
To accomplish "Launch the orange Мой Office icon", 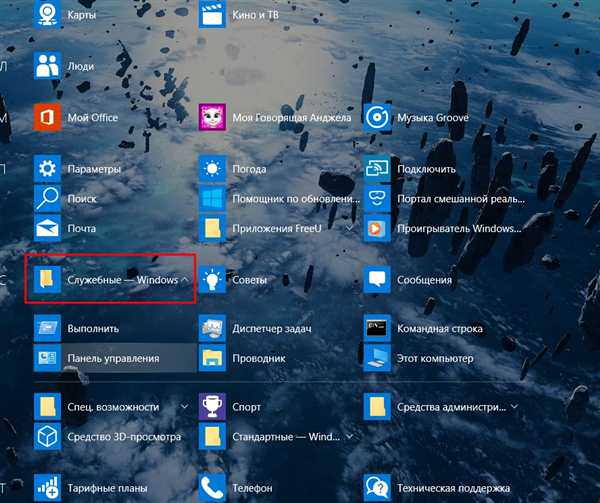I will [47, 117].
